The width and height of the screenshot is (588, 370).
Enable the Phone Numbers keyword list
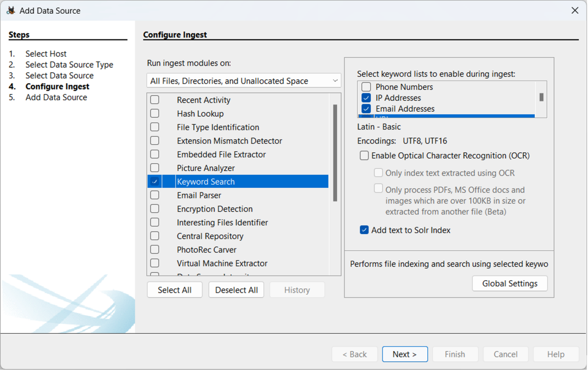(x=366, y=86)
